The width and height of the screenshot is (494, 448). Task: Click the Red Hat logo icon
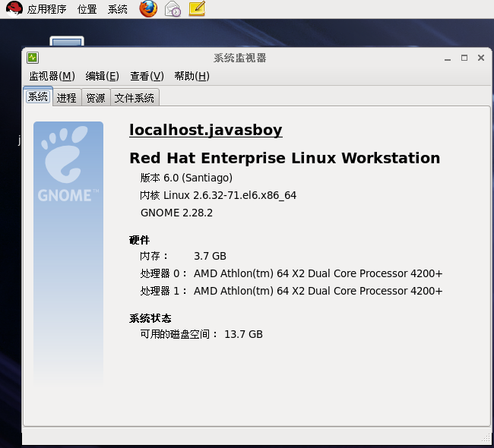tap(14, 8)
